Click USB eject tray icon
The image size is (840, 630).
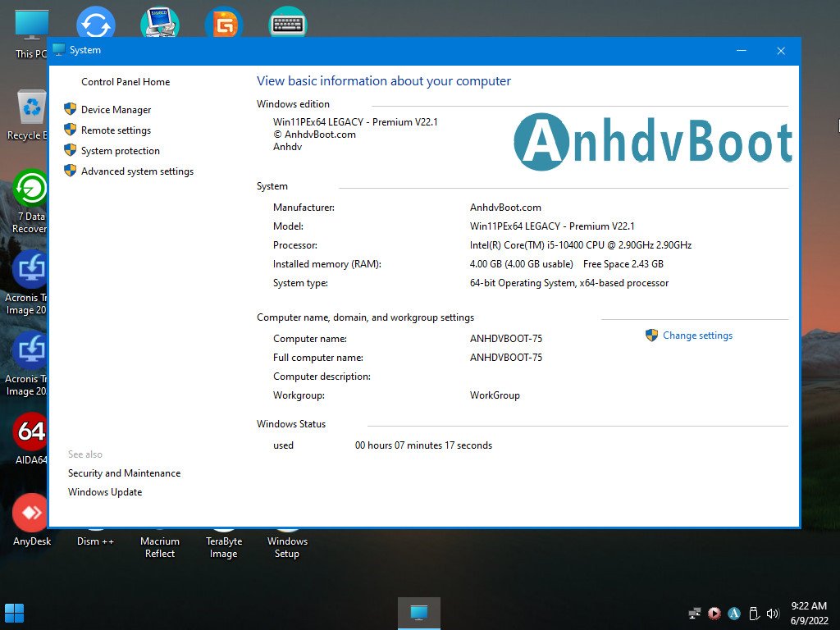click(x=753, y=614)
